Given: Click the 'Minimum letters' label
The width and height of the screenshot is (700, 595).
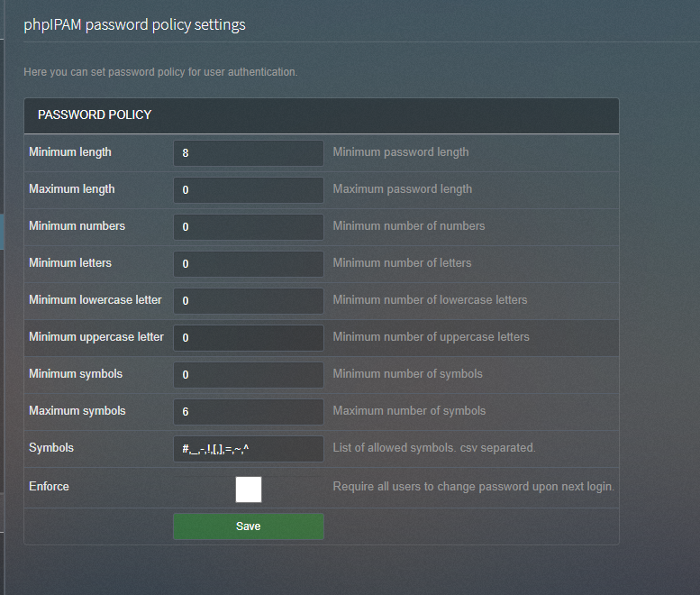Looking at the screenshot, I should [x=70, y=262].
